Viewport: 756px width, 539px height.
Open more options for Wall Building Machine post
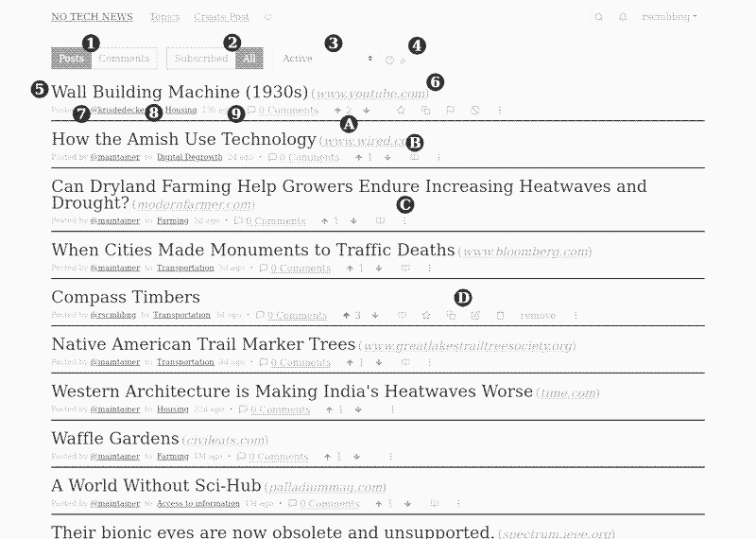(500, 111)
